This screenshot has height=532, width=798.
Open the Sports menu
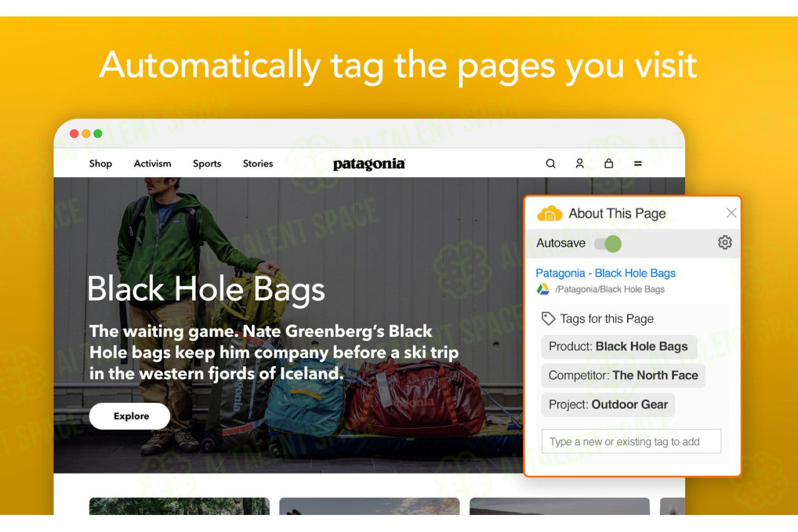coord(207,164)
